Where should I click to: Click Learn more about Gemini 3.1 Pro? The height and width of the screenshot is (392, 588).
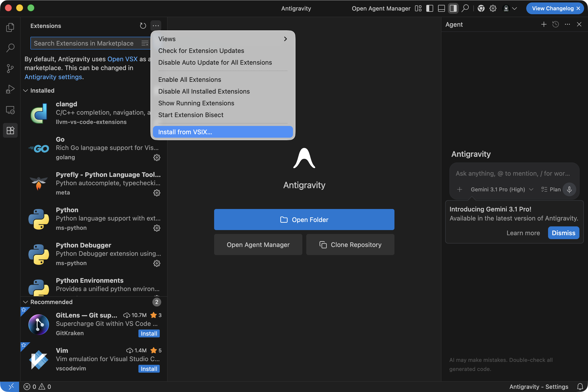tap(523, 233)
